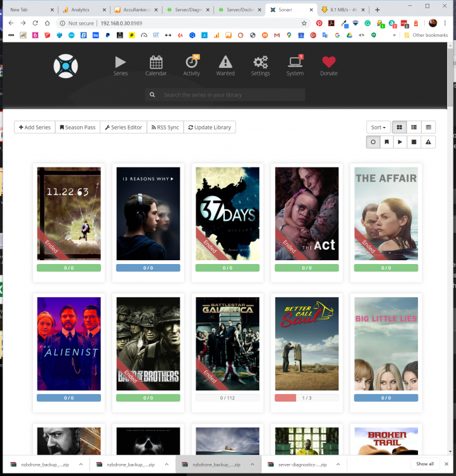This screenshot has height=476, width=456.
Task: Open the Series Editor
Action: 123,127
